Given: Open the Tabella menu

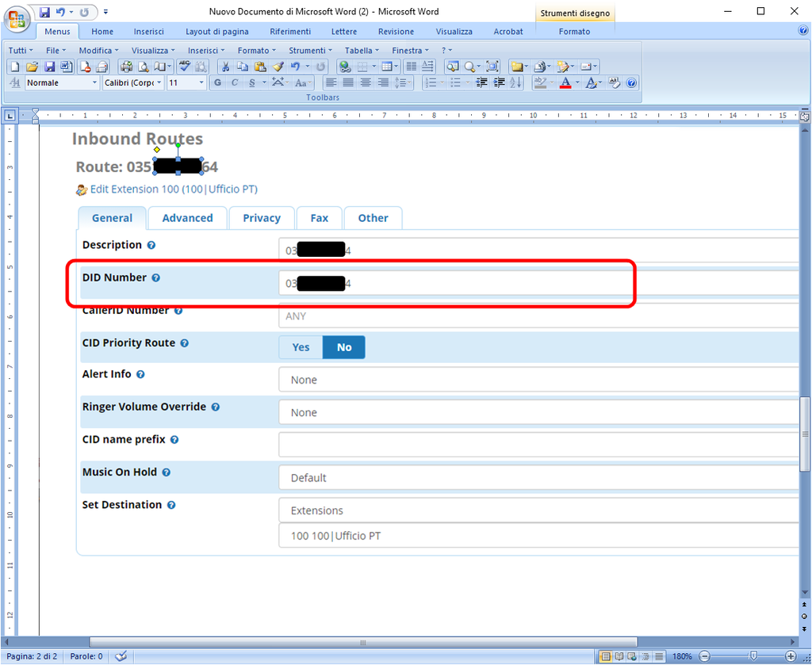Looking at the screenshot, I should [x=362, y=50].
